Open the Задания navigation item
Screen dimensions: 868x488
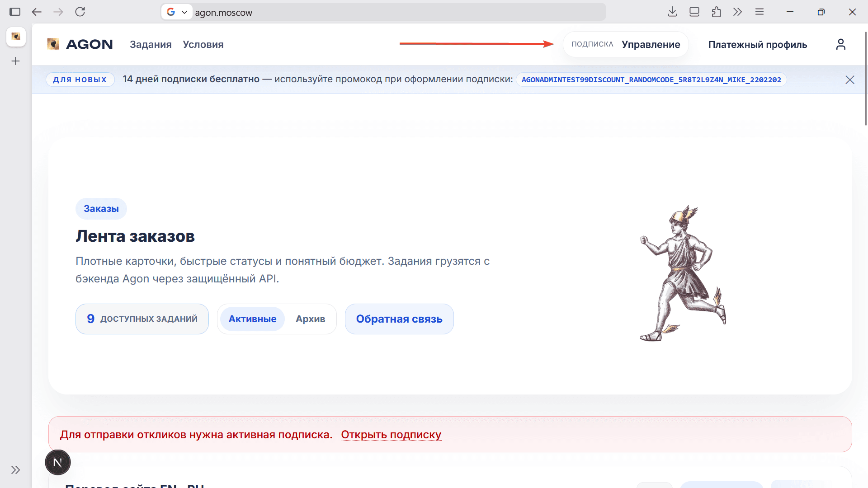[151, 44]
